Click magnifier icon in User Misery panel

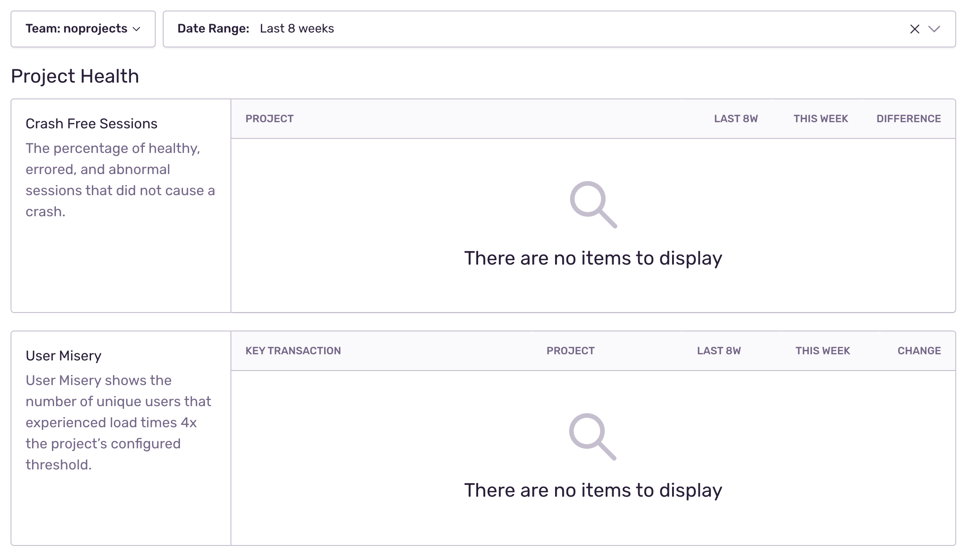click(x=592, y=436)
